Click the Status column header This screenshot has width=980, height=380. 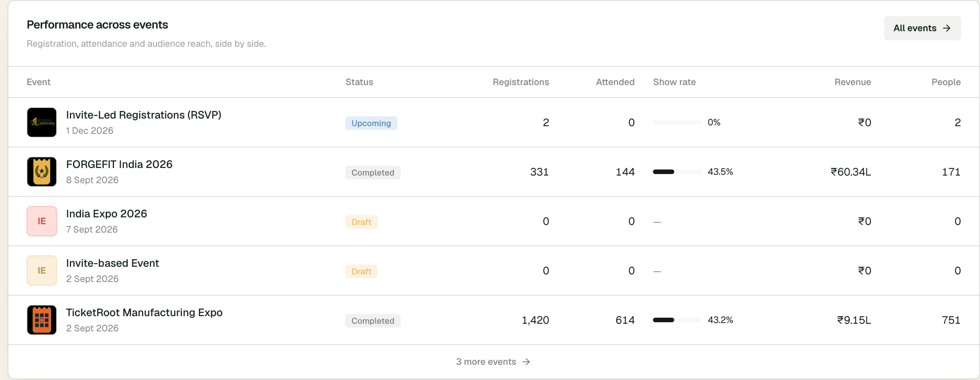click(x=359, y=82)
